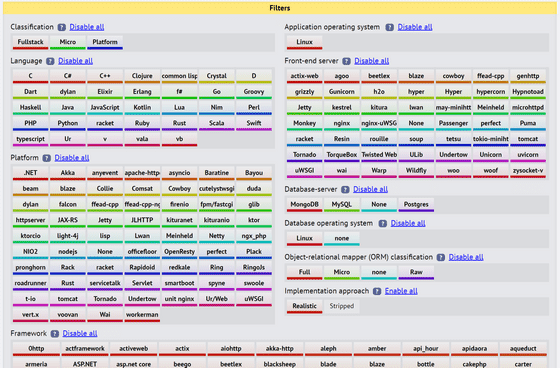Toggle the Python language filter
Viewport: 560px width, 368px height.
[x=68, y=124]
